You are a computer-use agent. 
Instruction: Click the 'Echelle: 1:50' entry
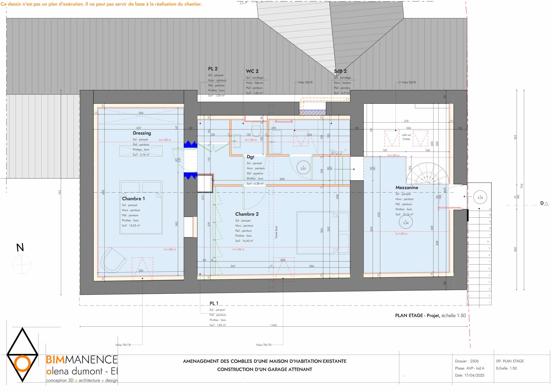(x=506, y=368)
